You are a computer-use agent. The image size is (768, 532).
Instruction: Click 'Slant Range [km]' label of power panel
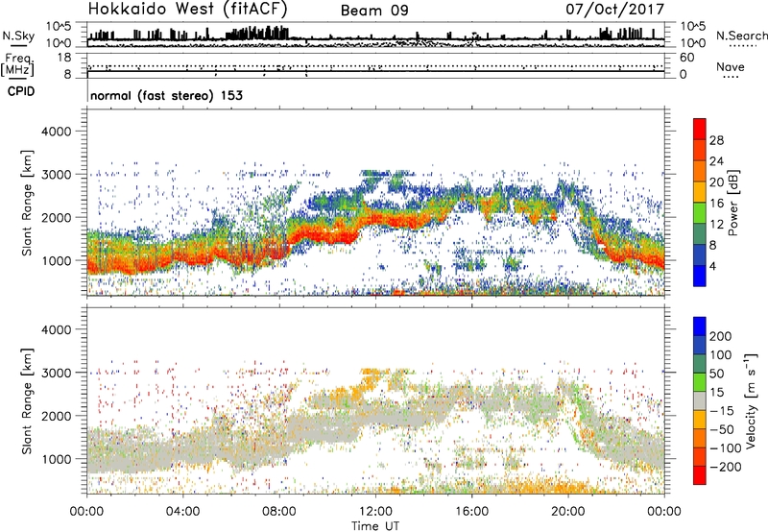27,203
